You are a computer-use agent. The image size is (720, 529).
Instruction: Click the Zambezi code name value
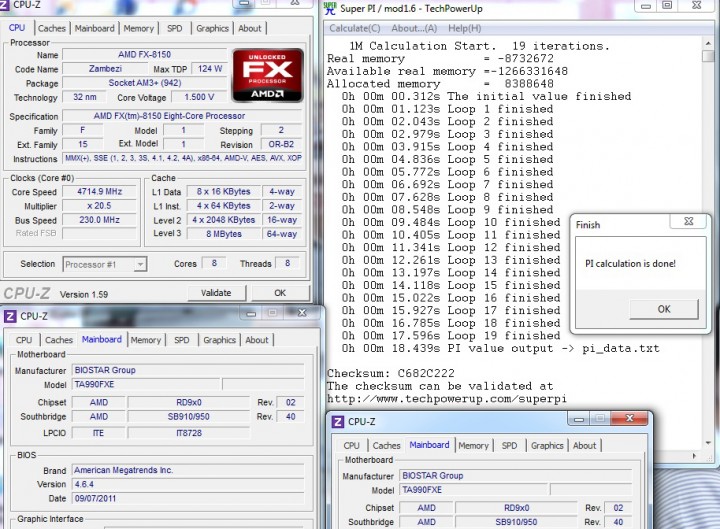pos(105,69)
